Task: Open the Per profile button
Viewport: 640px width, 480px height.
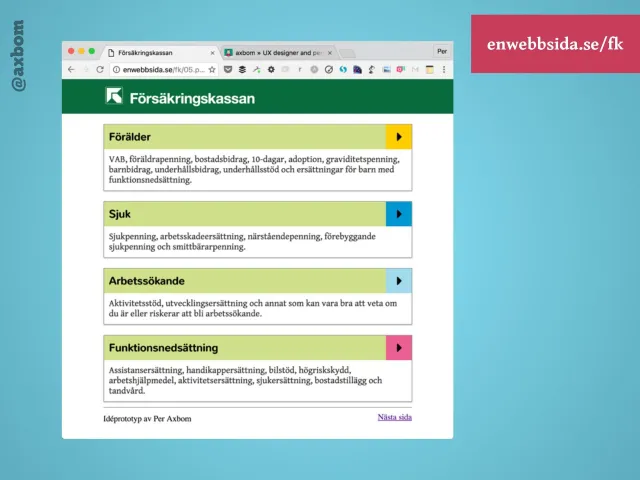Action: (442, 51)
